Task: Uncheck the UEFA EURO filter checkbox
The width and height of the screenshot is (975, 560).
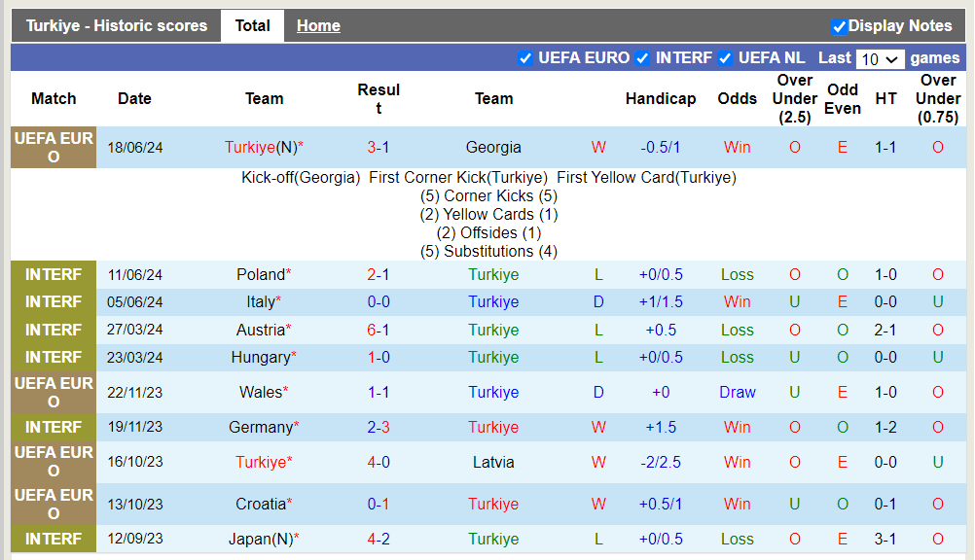Action: tap(525, 58)
